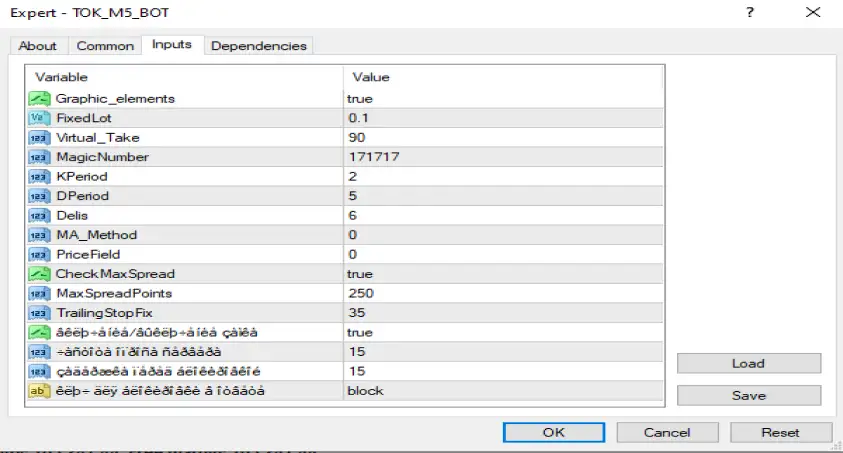Click the Virtual_Take integer type icon
The height and width of the screenshot is (453, 843).
[39, 137]
